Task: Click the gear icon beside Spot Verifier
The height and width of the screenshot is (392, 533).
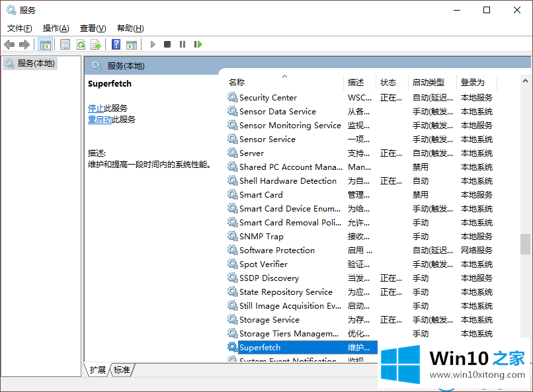Action: (233, 264)
